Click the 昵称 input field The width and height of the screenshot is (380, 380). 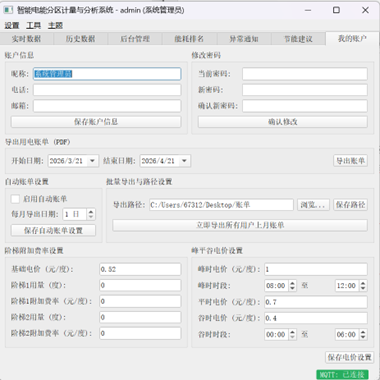pyautogui.click(x=107, y=74)
